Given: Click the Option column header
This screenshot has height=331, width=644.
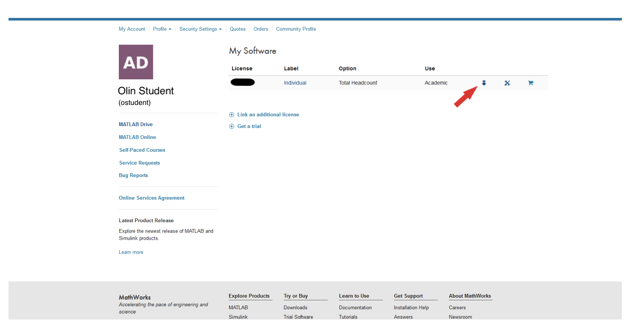Looking at the screenshot, I should coord(348,68).
